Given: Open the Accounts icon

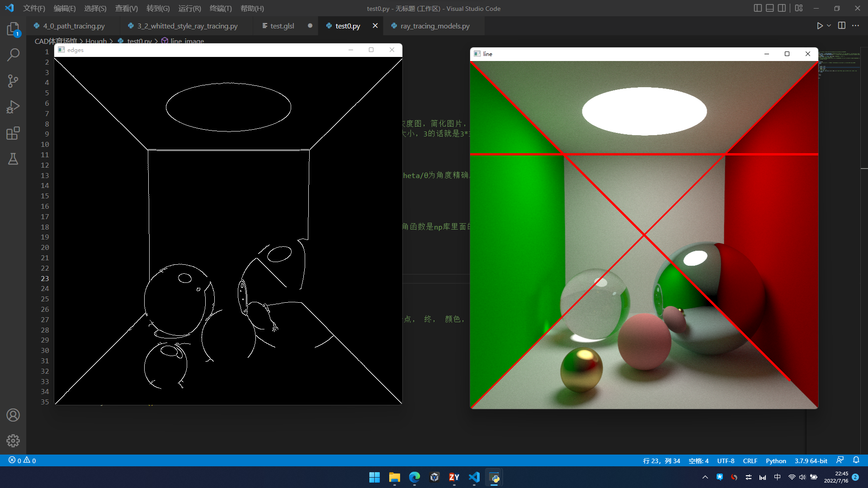Looking at the screenshot, I should [13, 415].
